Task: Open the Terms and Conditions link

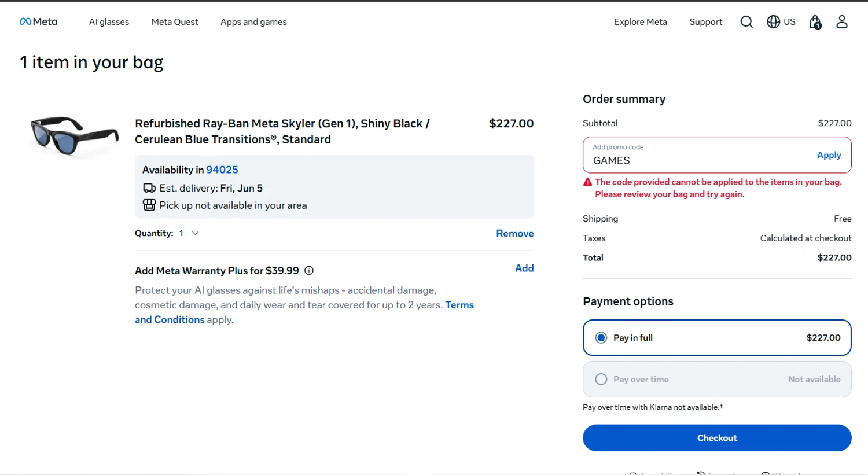Action: point(304,312)
